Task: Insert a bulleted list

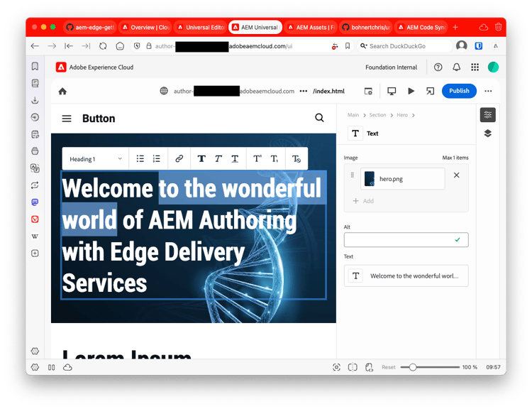Action: (140, 158)
